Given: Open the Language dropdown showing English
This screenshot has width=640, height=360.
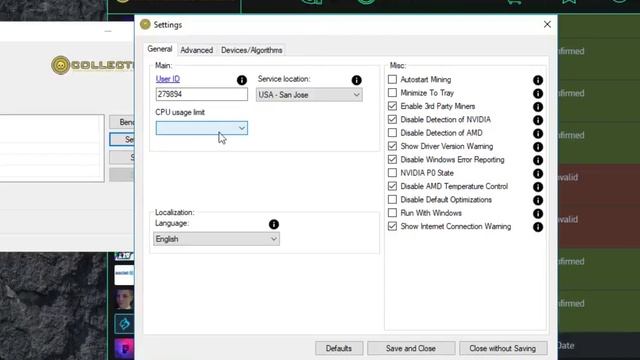Looking at the screenshot, I should 216,239.
